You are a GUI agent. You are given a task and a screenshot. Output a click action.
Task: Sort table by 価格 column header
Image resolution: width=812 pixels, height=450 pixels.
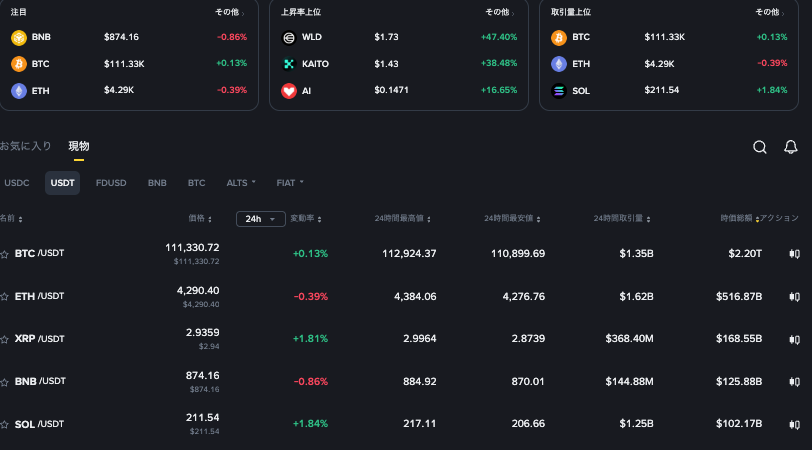[199, 219]
